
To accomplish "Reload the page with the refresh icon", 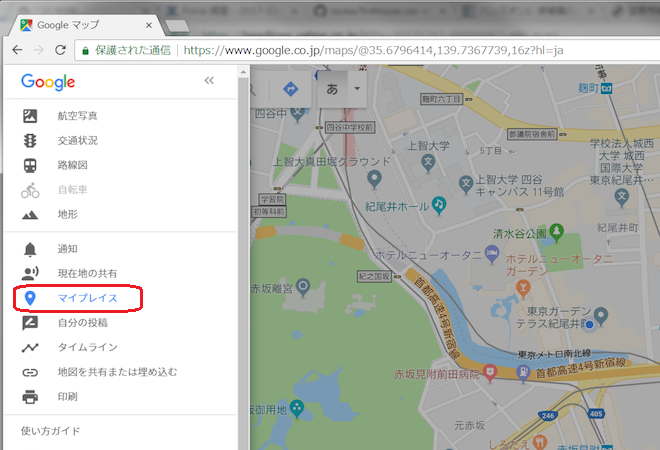I will pos(61,50).
